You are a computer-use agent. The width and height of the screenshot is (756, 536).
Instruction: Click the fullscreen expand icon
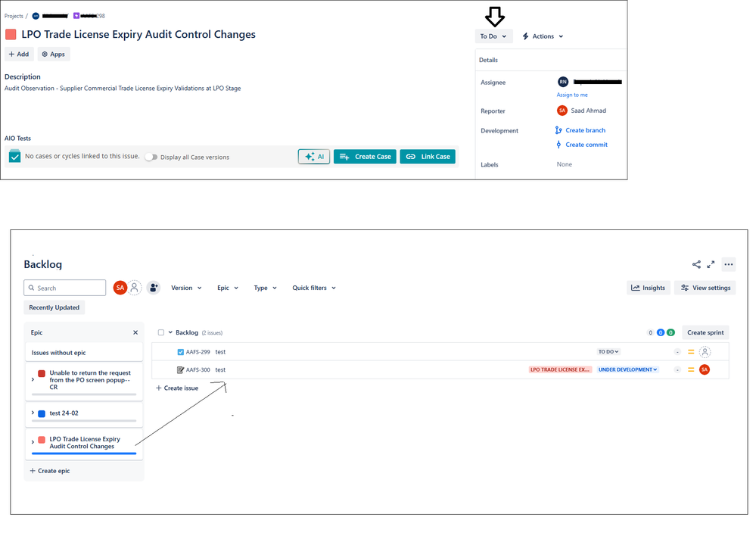pos(711,264)
